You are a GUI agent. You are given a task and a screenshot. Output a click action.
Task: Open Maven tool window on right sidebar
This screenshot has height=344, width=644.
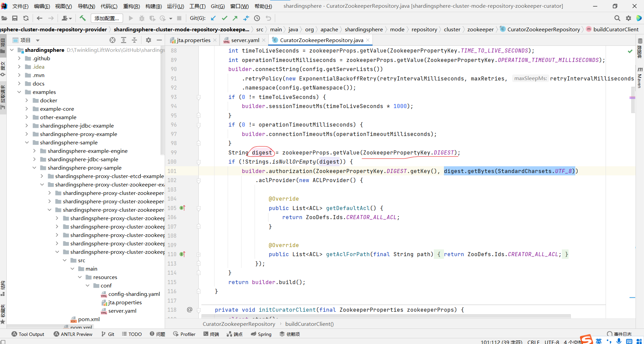click(x=640, y=78)
